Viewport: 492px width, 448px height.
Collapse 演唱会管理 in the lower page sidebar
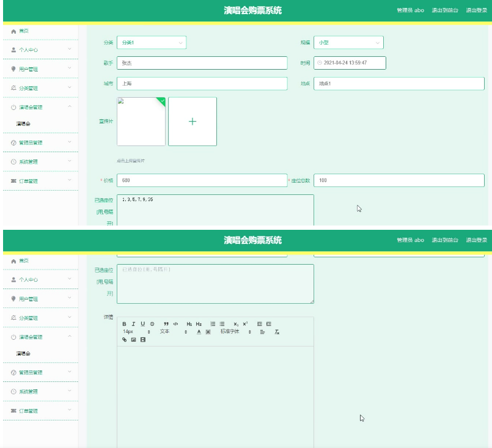coord(40,337)
